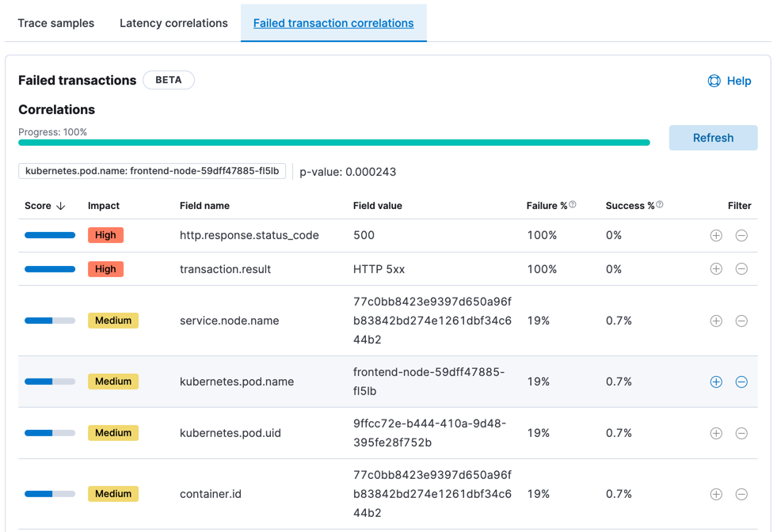777x532 pixels.
Task: Click the Field name column header
Action: click(x=204, y=206)
